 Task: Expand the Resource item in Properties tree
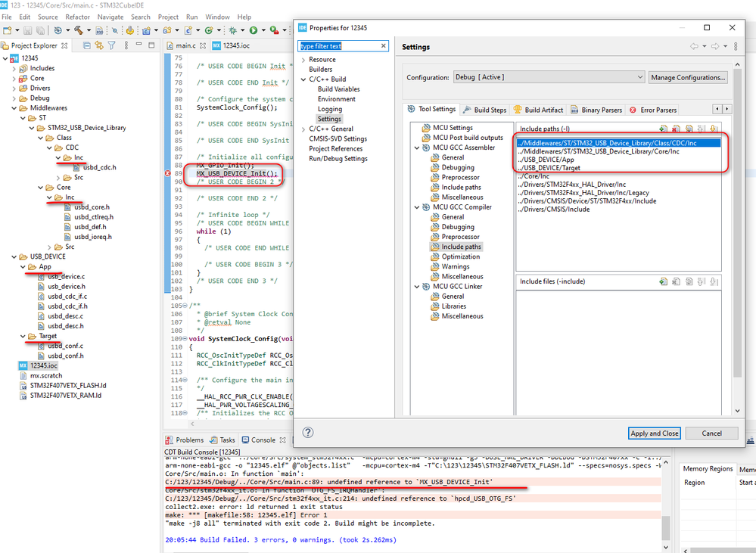pyautogui.click(x=303, y=60)
